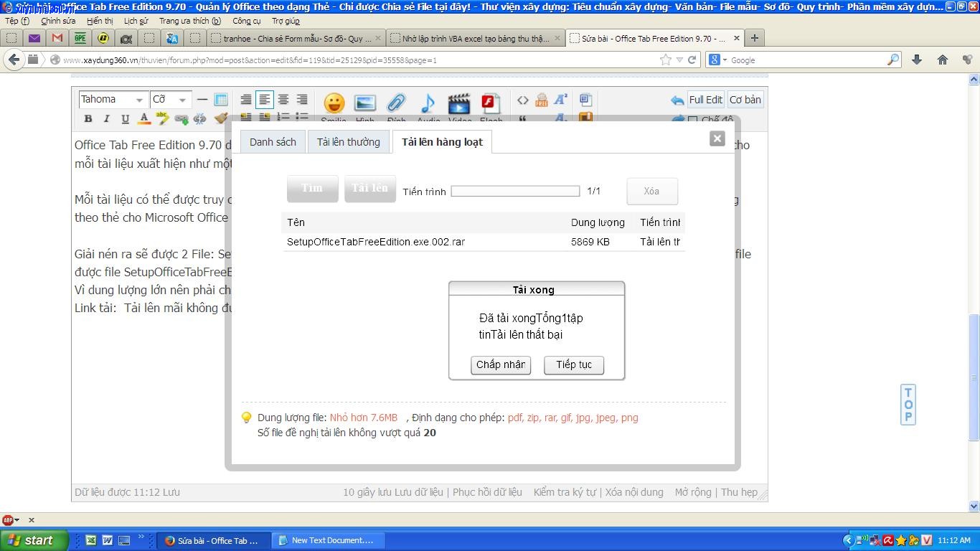Toggle underline formatting
Image resolution: width=980 pixels, height=551 pixels.
pos(124,119)
